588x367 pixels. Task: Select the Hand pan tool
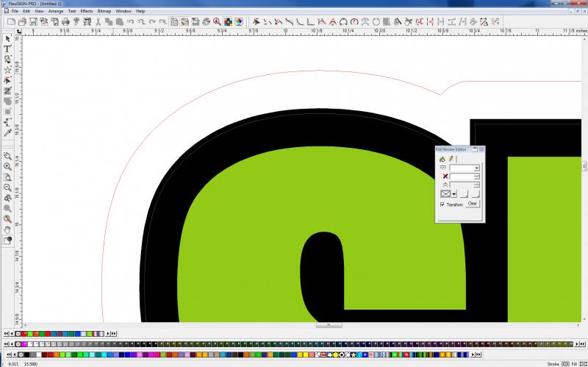[7, 229]
